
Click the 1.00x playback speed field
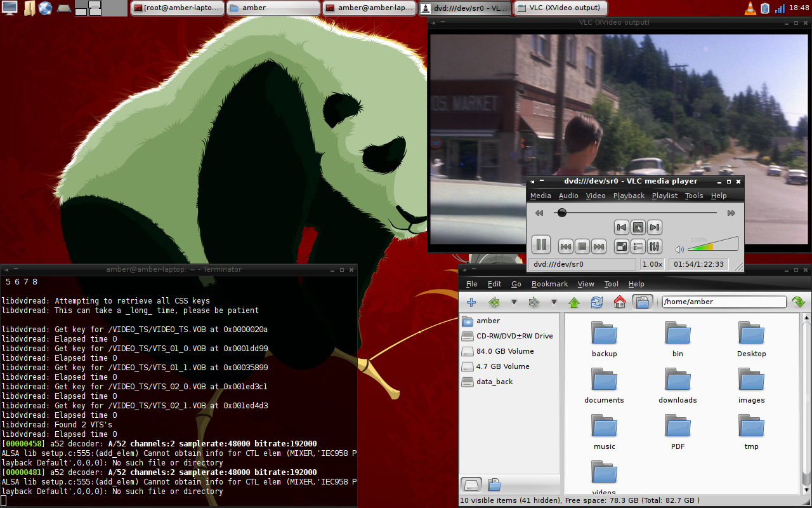[x=652, y=264]
